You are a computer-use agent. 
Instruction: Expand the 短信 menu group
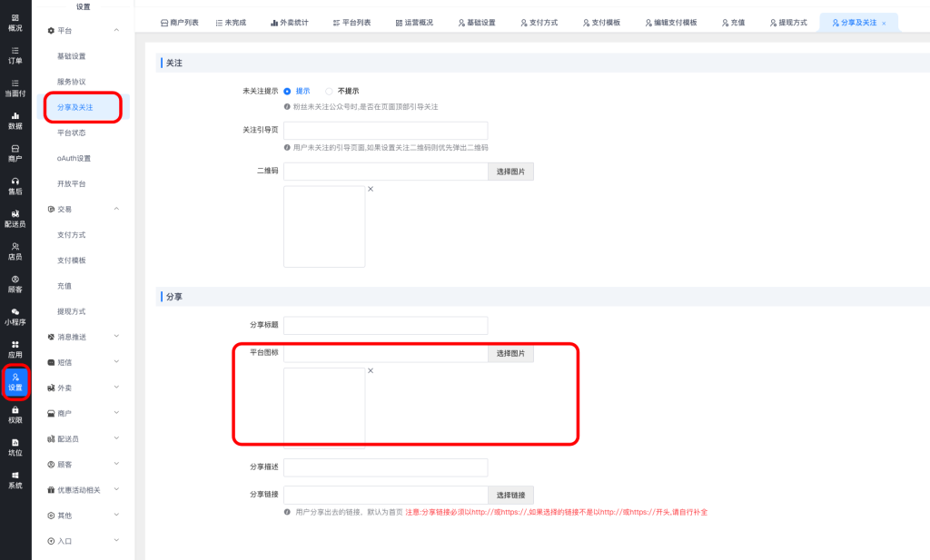116,361
